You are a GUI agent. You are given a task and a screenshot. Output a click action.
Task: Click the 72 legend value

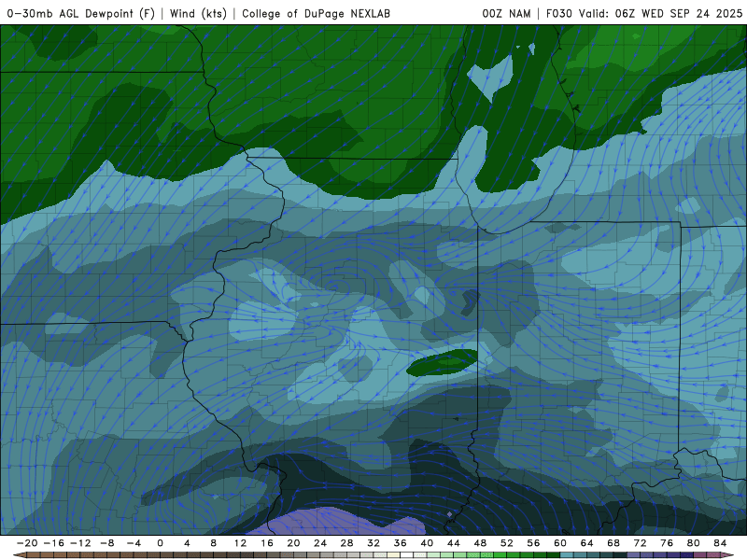point(641,543)
